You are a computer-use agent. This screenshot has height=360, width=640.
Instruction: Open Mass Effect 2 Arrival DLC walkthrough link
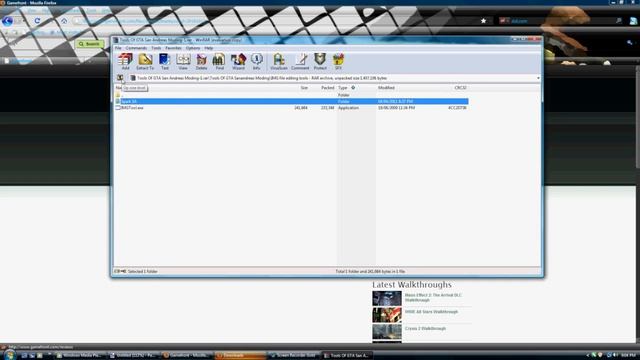point(433,298)
